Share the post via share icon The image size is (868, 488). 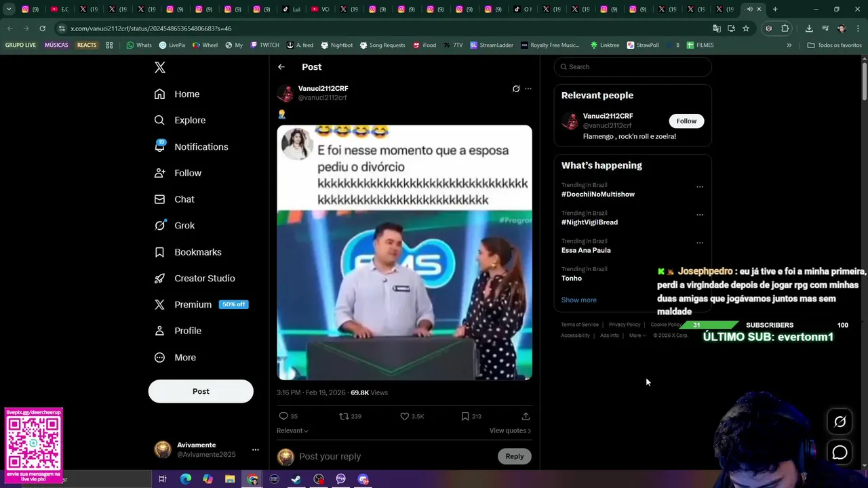526,416
